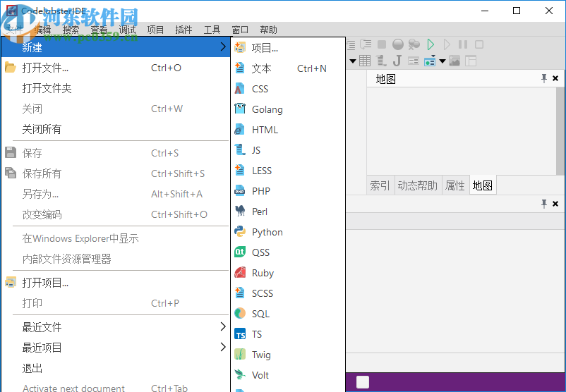
Task: Choose 打开文件夹 menu entry
Action: tap(116, 88)
